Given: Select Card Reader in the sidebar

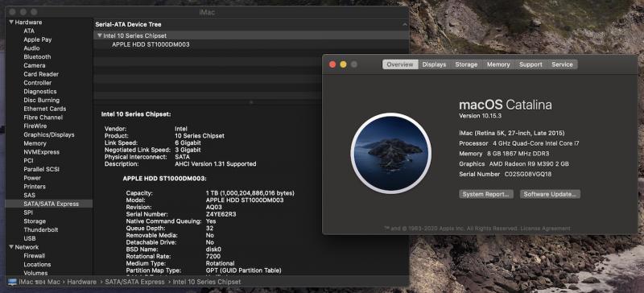Looking at the screenshot, I should [41, 74].
